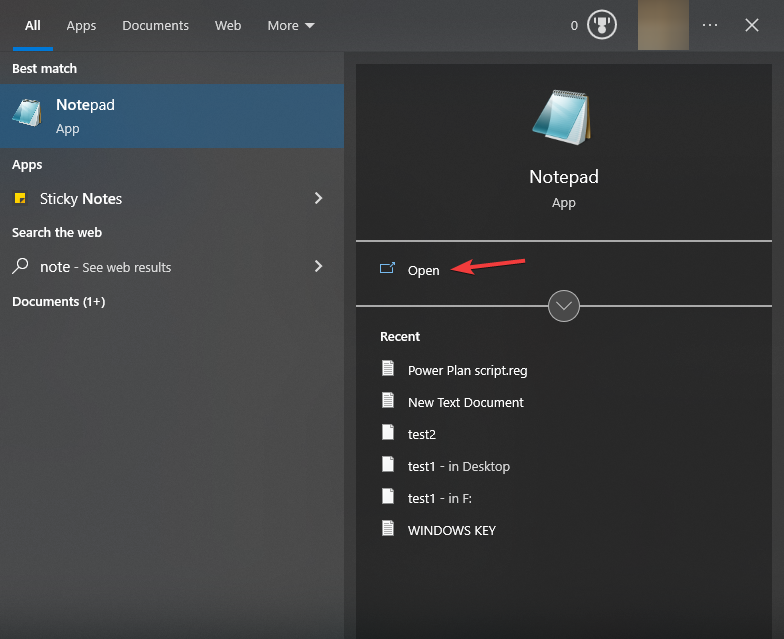The width and height of the screenshot is (784, 639).
Task: Select the Web search tab
Action: pyautogui.click(x=228, y=26)
